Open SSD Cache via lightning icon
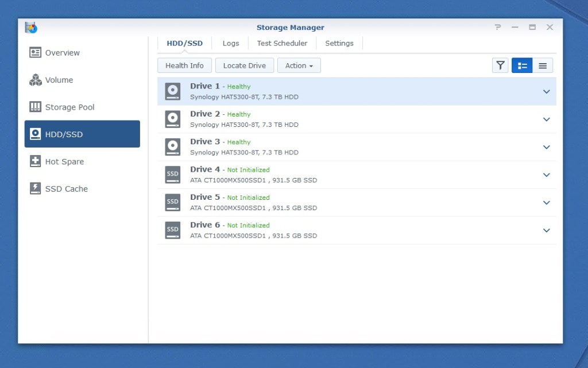Viewport: 588px width, 368px height. [x=36, y=188]
